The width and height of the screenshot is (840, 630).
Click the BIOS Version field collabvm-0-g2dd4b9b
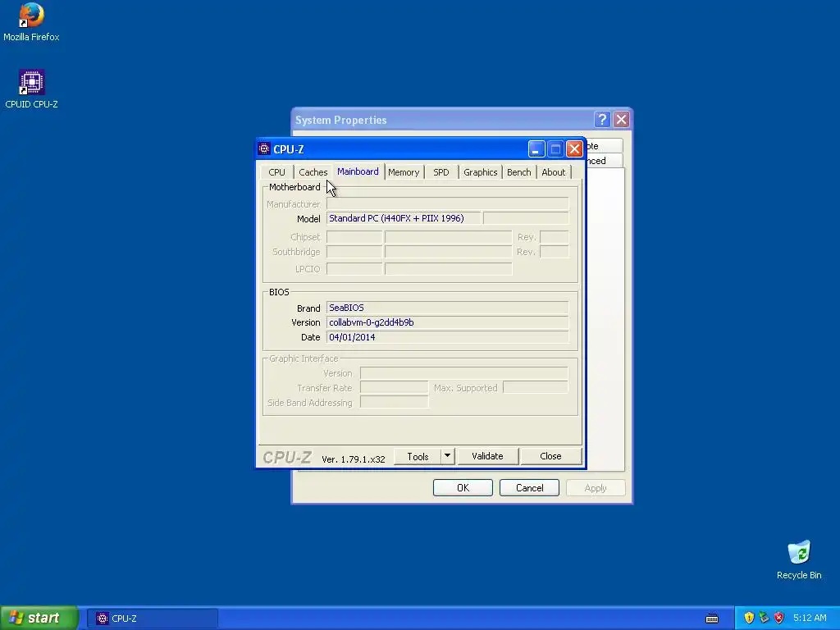pos(447,322)
